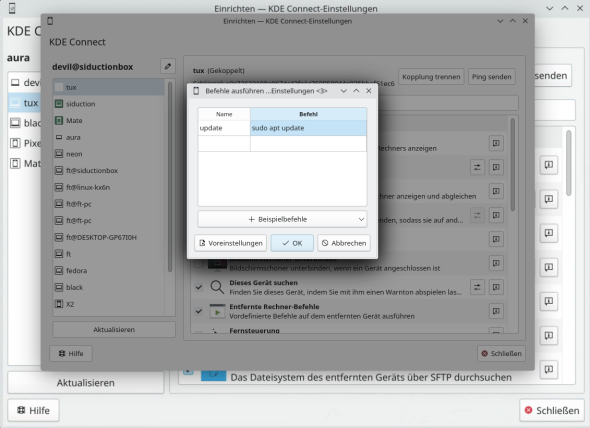Screen dimensions: 590x428
Task: Sort by the Name column header
Action: tap(224, 114)
